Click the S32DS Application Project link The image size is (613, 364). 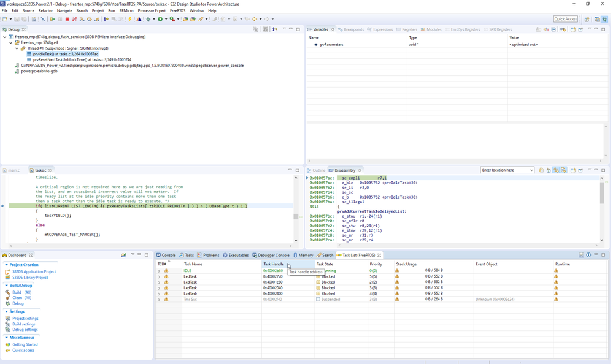34,271
